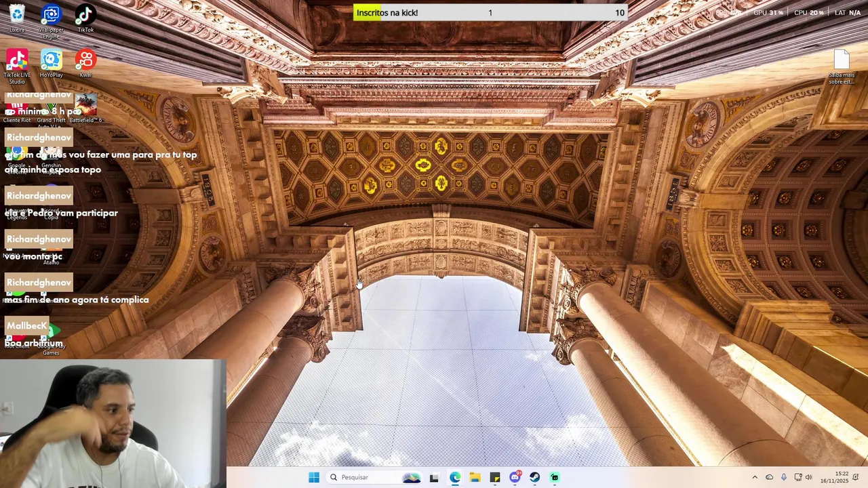Open Task View from the taskbar
Image resolution: width=868 pixels, height=488 pixels.
pos(434,477)
